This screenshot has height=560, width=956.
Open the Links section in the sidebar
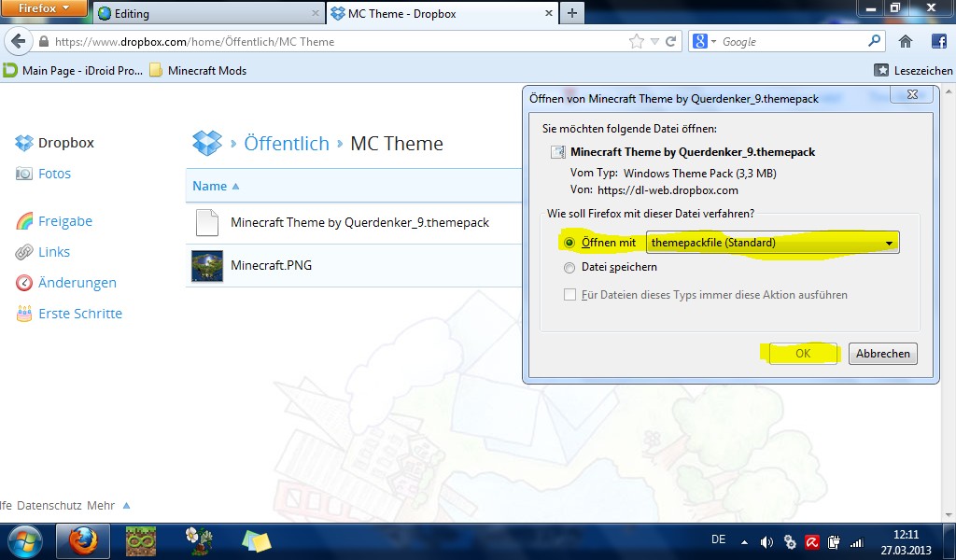click(54, 251)
